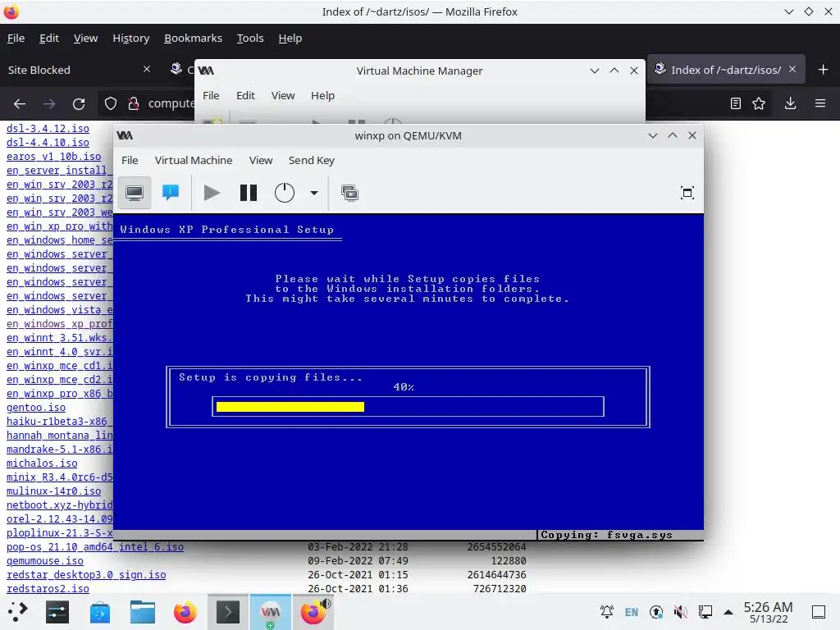
Task: Open a new Firefox tab
Action: point(824,70)
